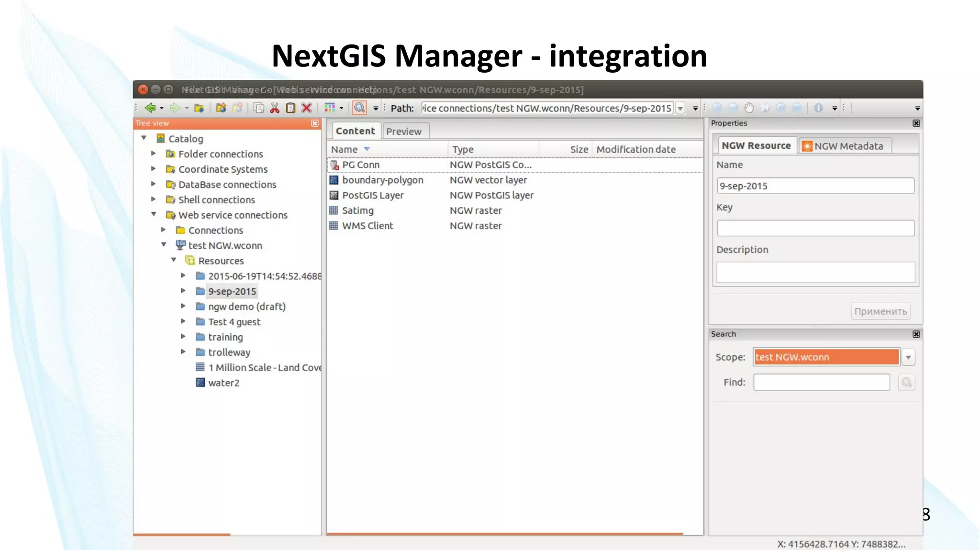Select the WMS Client row
The width and height of the screenshot is (980, 550).
pos(515,226)
